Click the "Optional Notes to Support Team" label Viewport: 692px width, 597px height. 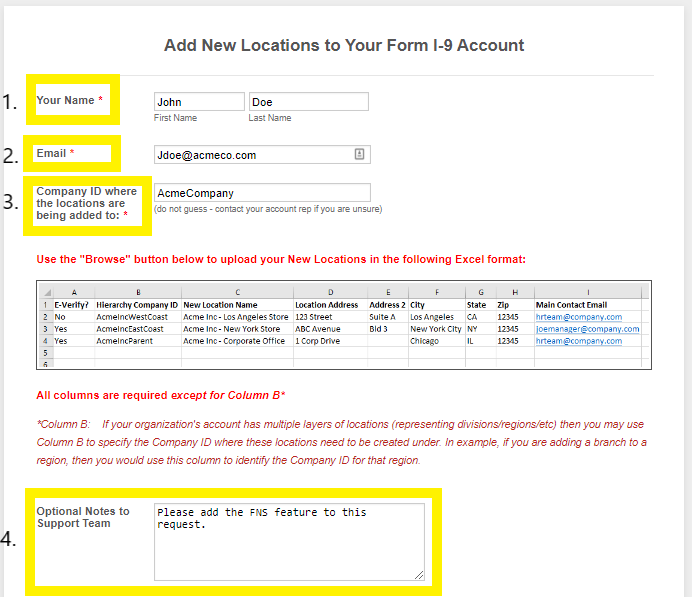[83, 517]
